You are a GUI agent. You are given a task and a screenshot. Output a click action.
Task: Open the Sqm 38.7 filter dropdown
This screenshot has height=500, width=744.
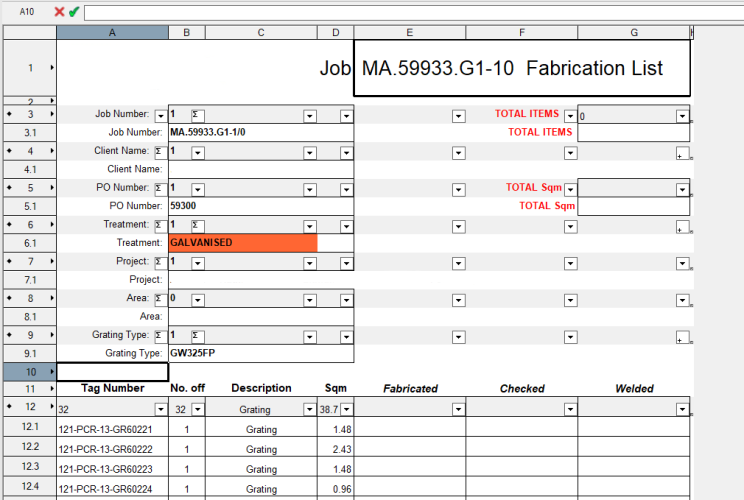coord(347,410)
